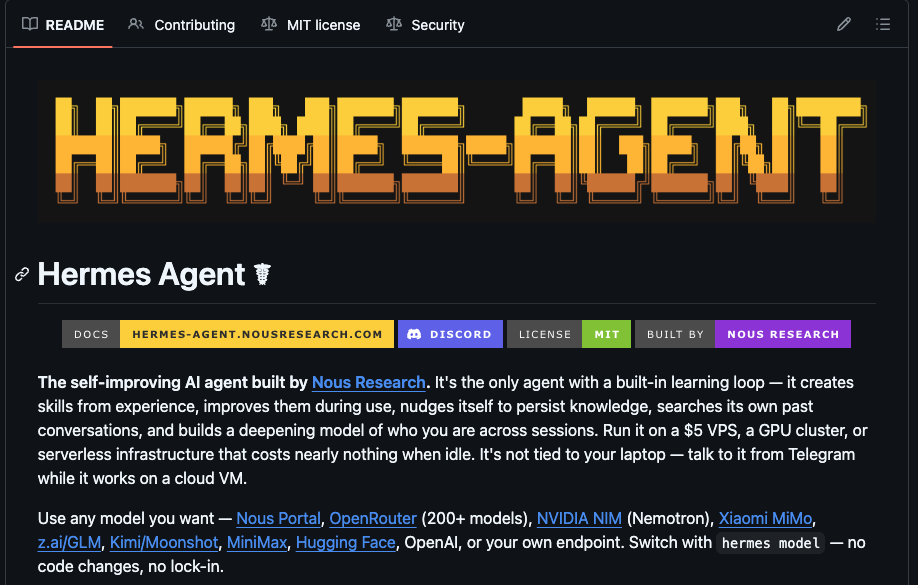Click the Built by Nous Research badge
Viewport: 918px width, 585px height.
click(x=743, y=334)
